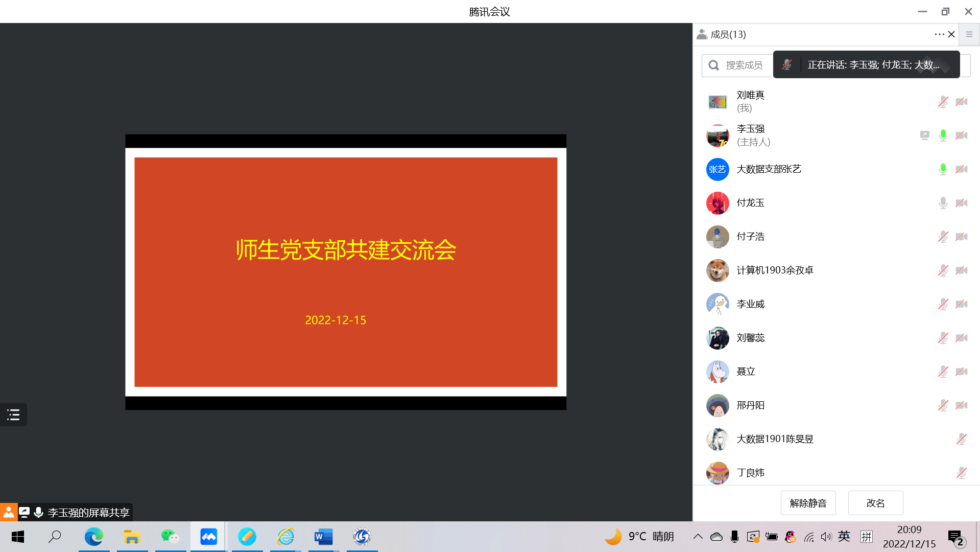Click the 李玉强的屏幕共享 status label
This screenshot has width=980, height=552.
88,513
